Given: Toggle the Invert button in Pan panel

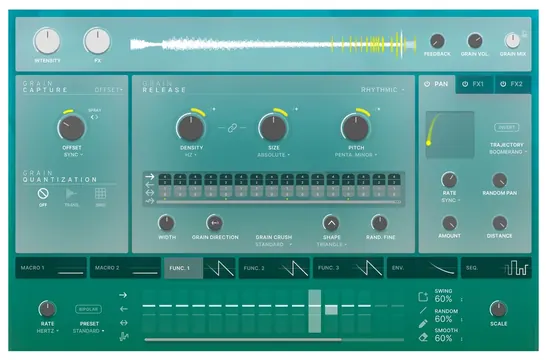Looking at the screenshot, I should [x=507, y=127].
